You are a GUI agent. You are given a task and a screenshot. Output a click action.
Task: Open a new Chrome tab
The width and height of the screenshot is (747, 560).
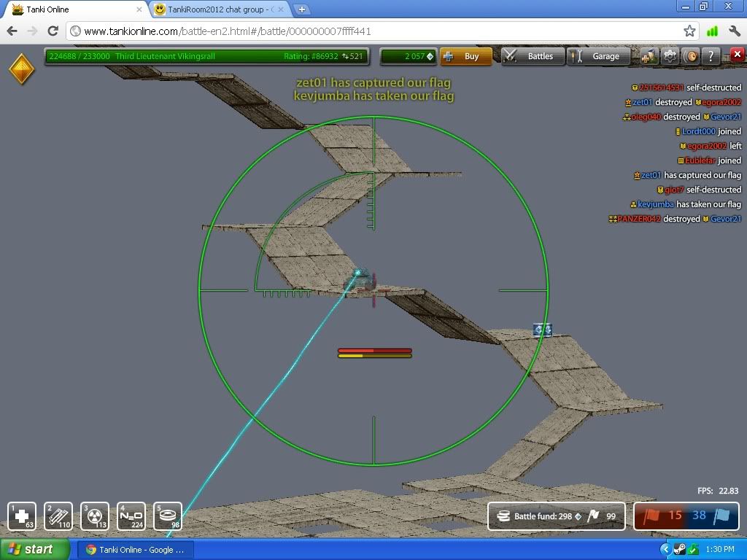tap(302, 9)
